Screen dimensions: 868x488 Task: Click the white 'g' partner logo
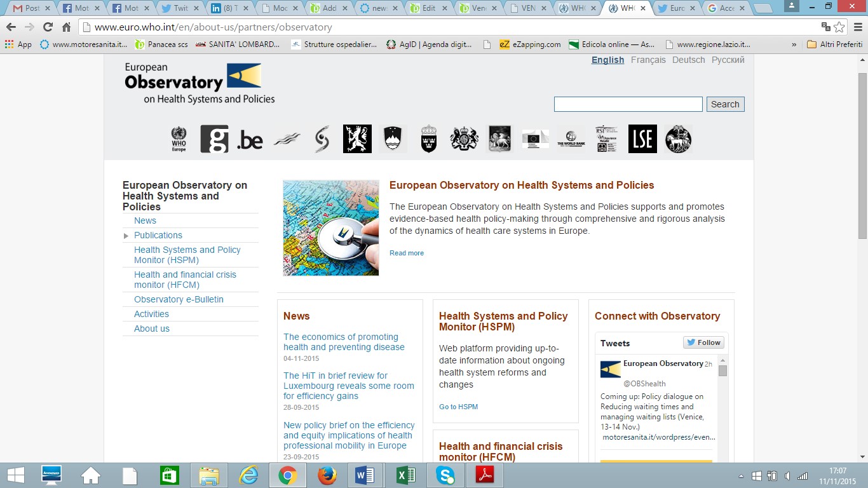(x=214, y=139)
